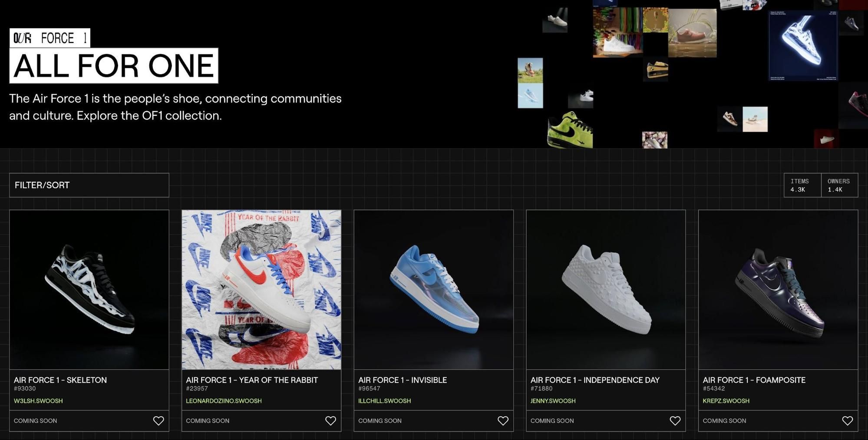The image size is (868, 440).
Task: Click the Foamposite sneaker image
Action: click(x=778, y=290)
